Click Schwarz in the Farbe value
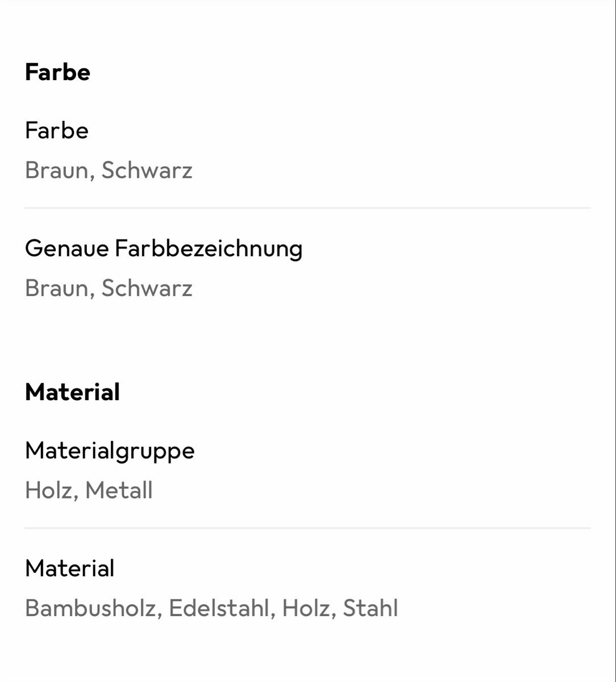Viewport: 616px width, 682px height. 147,170
